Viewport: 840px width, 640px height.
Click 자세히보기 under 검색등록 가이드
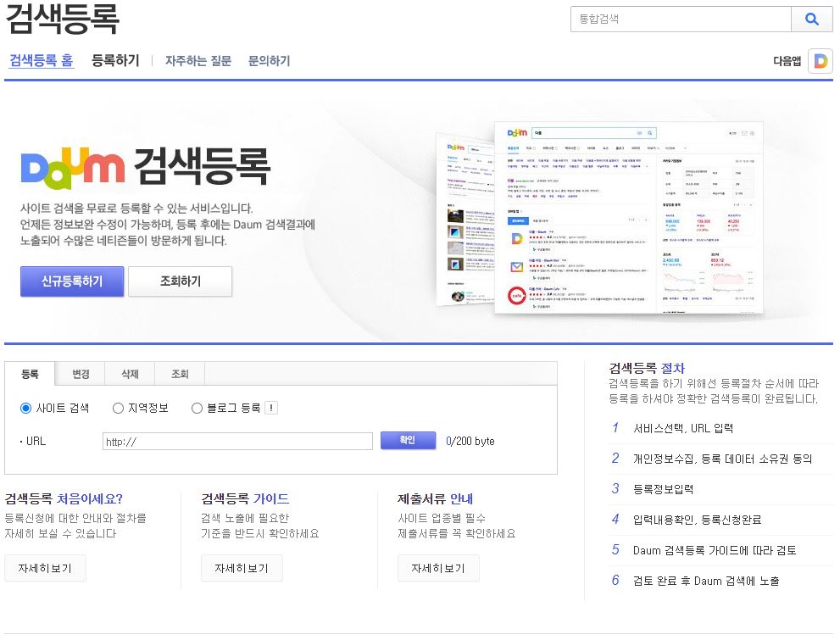tap(242, 568)
